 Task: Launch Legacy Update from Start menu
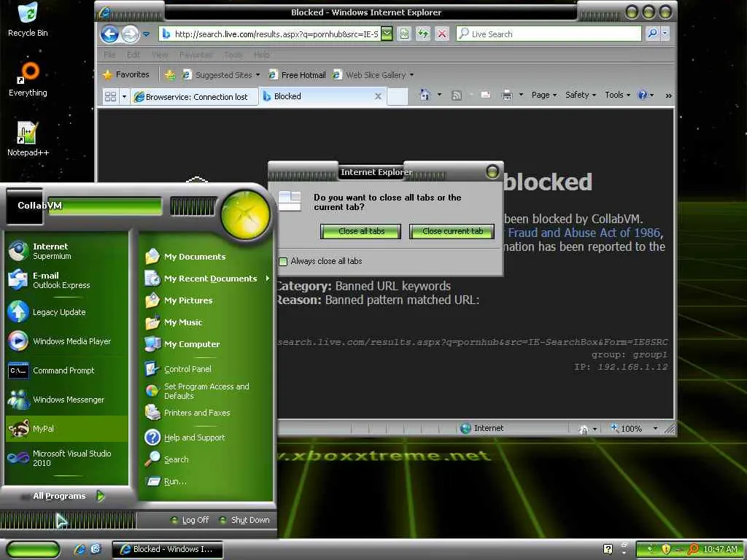66,312
